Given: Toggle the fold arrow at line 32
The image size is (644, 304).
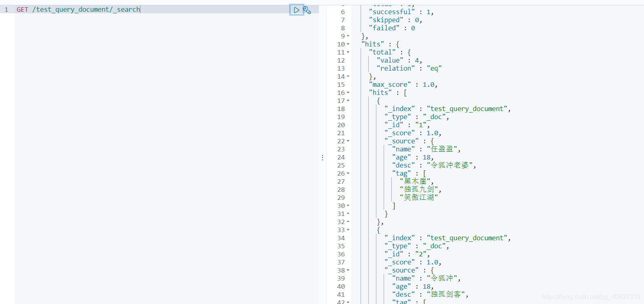Looking at the screenshot, I should [x=348, y=222].
